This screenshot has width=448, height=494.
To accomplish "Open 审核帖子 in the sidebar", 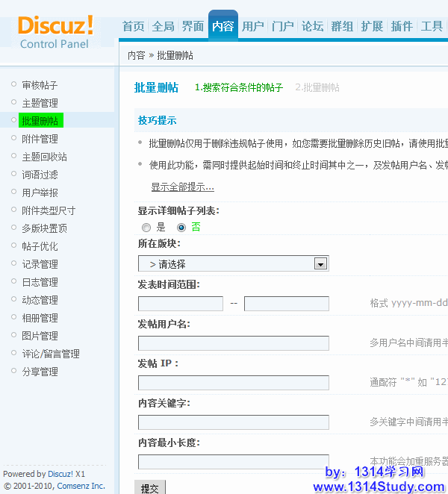I will [40, 85].
